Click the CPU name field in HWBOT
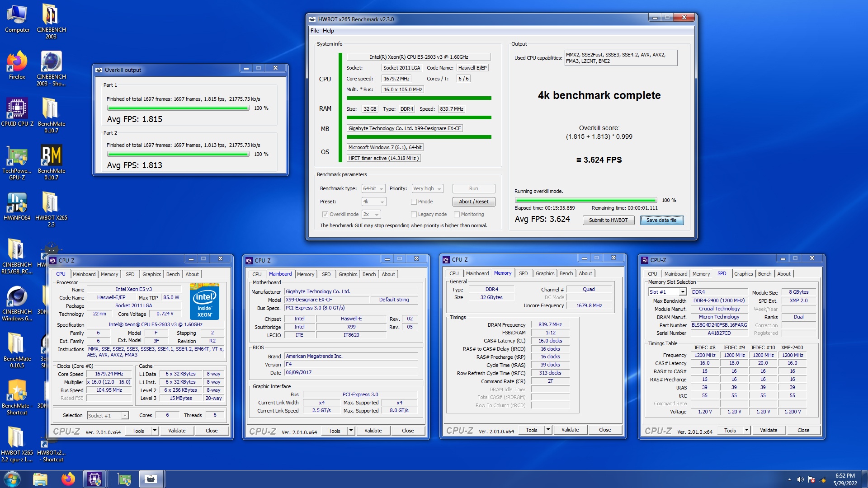This screenshot has width=868, height=488. (418, 57)
